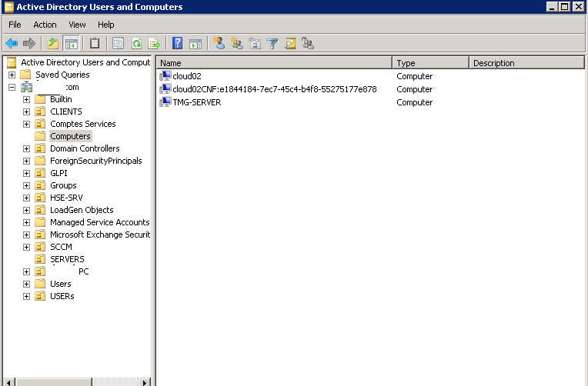The image size is (588, 386).
Task: Click the Create New Group icon
Action: pyautogui.click(x=237, y=44)
